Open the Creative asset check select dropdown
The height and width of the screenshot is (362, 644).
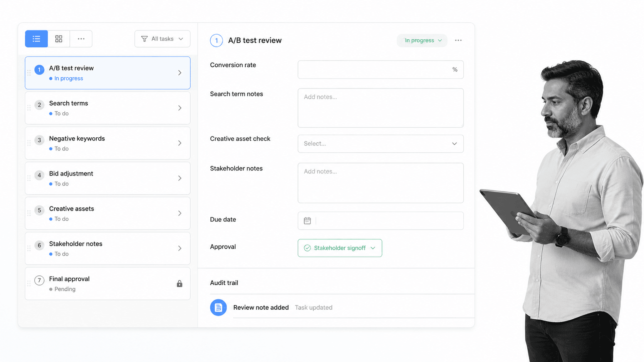(x=381, y=143)
